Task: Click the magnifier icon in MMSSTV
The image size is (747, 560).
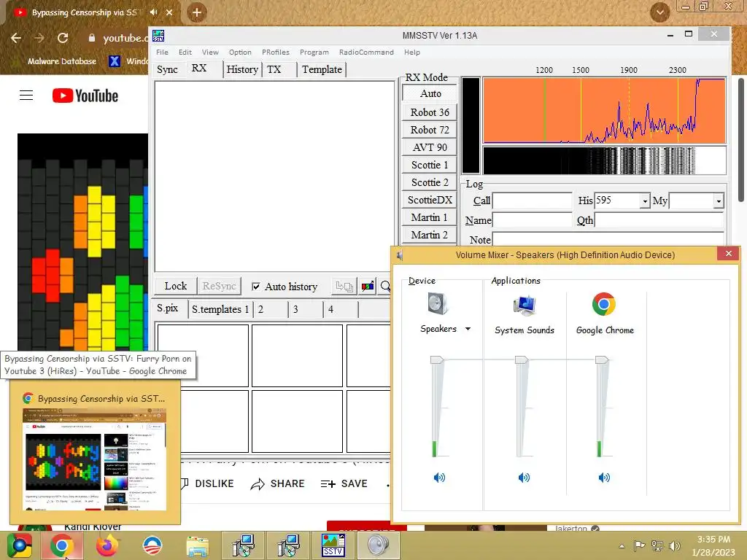Action: [x=385, y=286]
